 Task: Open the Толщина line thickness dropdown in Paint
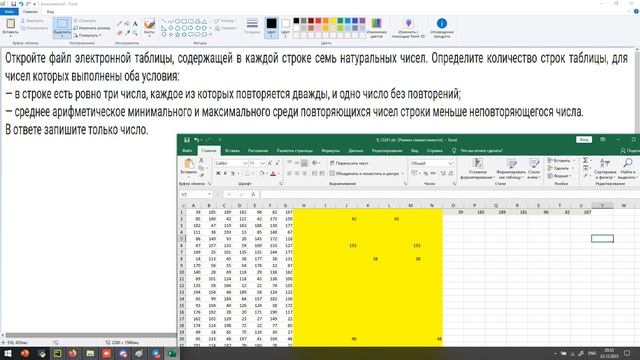pyautogui.click(x=252, y=27)
